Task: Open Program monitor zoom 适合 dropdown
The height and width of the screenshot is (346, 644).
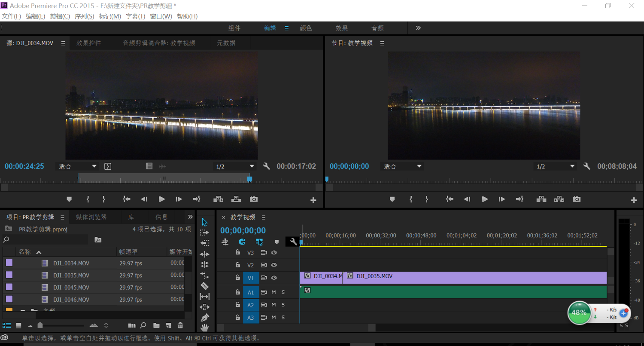Action: click(402, 166)
